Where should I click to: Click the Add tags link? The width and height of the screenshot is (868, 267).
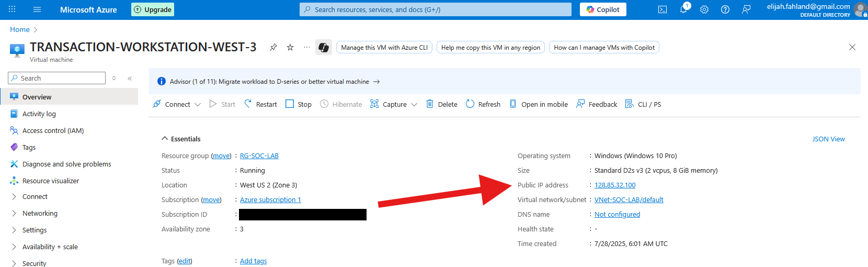pyautogui.click(x=253, y=261)
